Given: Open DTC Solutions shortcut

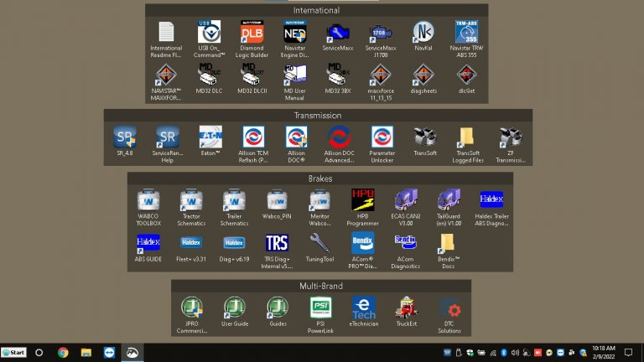Looking at the screenshot, I should tap(449, 308).
